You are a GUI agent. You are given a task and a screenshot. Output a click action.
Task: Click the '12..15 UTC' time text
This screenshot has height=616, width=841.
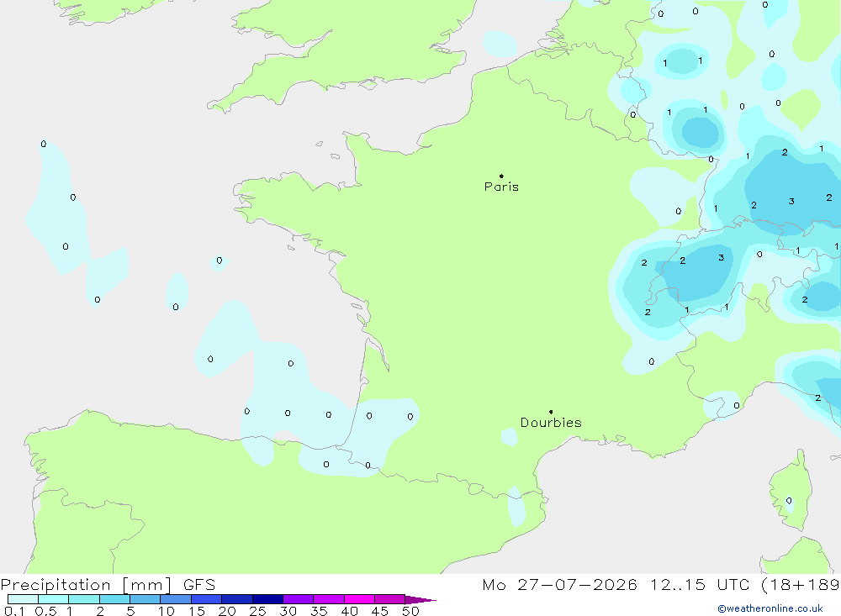click(700, 584)
